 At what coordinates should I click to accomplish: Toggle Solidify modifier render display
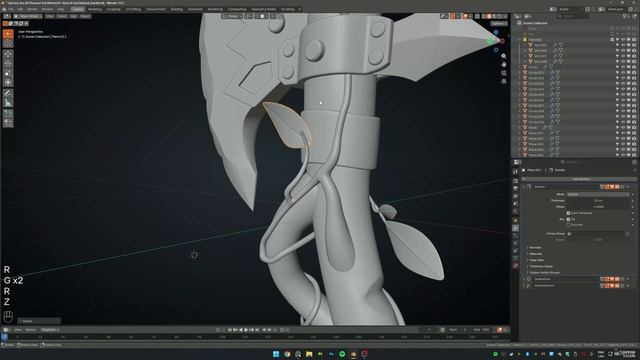(617, 187)
